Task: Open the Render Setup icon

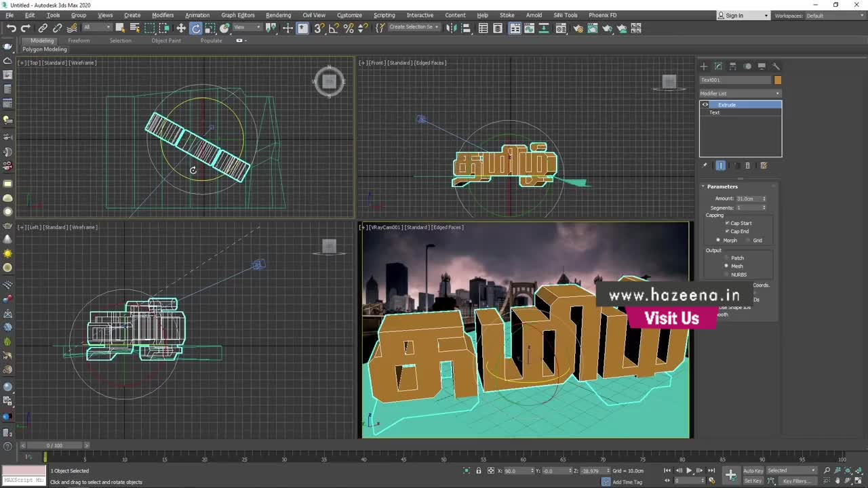Action: (578, 28)
